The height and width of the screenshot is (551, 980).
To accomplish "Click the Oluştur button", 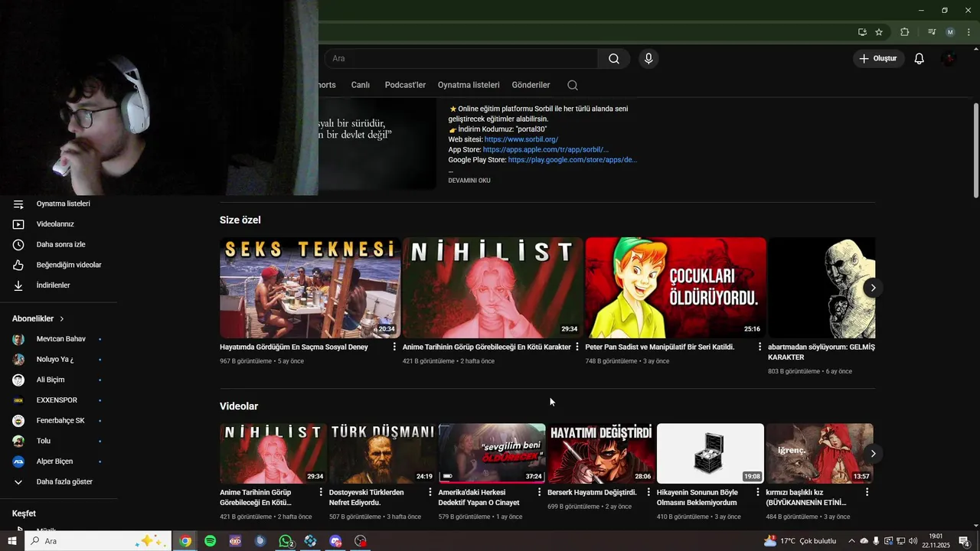I will tap(879, 59).
